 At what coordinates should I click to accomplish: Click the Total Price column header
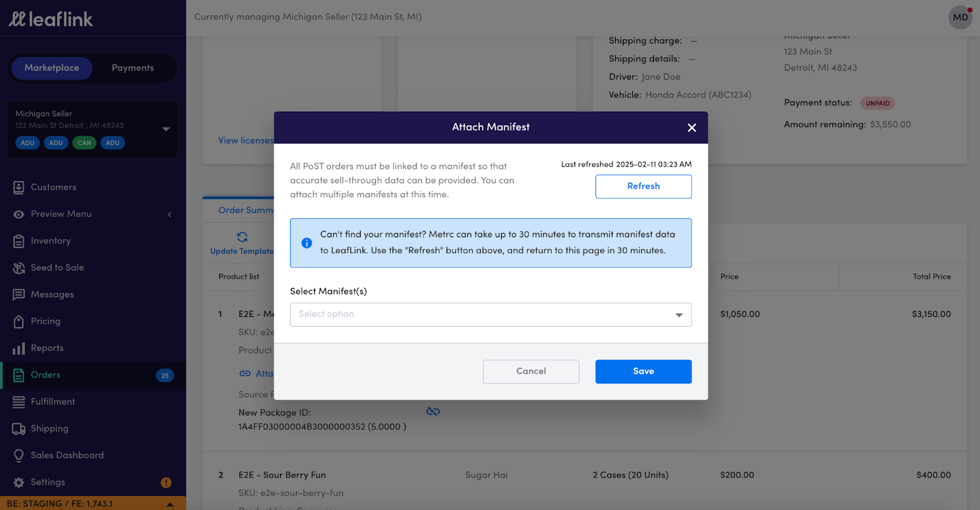pyautogui.click(x=932, y=276)
